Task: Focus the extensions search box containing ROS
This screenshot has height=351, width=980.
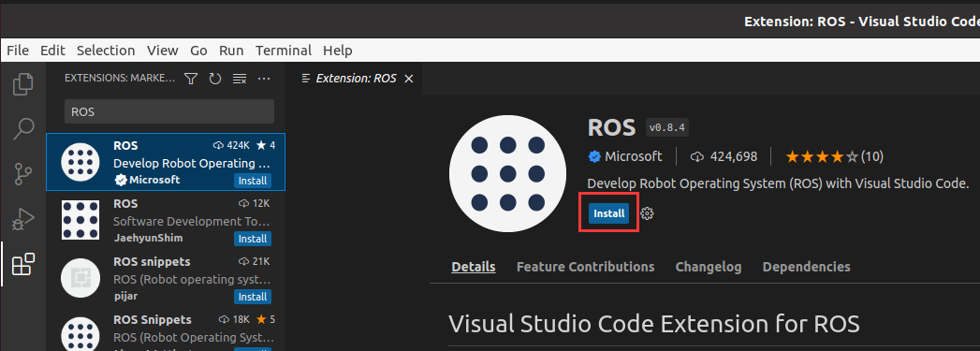Action: (169, 111)
